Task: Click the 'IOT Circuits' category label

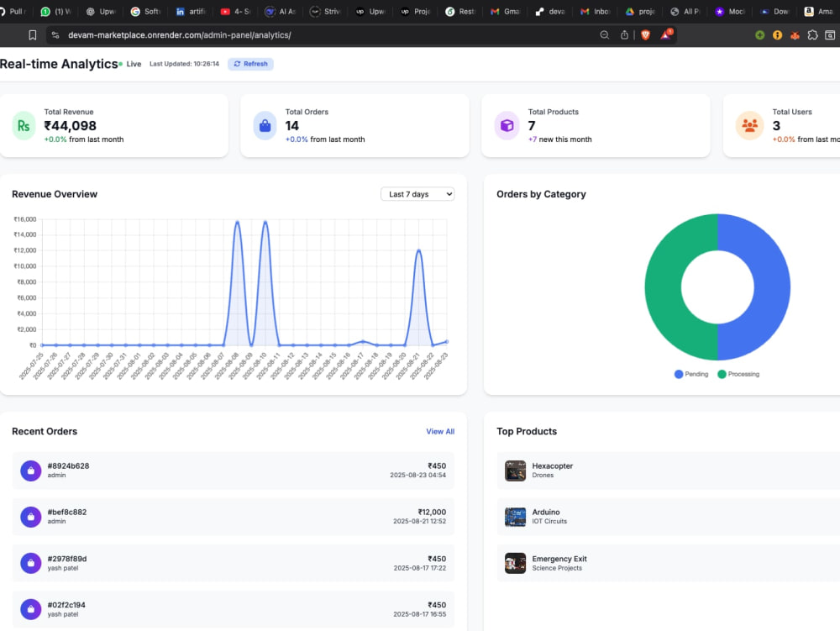Action: tap(549, 521)
